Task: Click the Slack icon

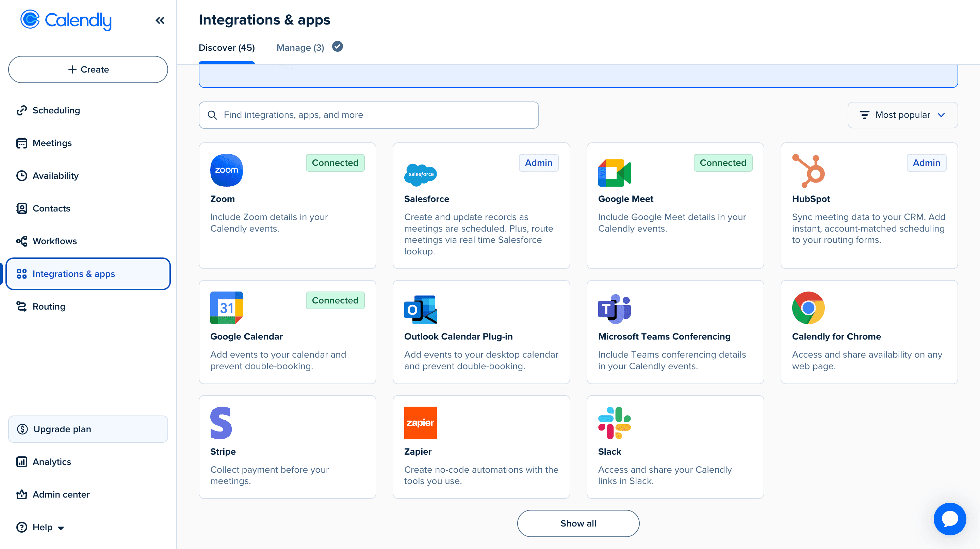Action: pyautogui.click(x=615, y=423)
